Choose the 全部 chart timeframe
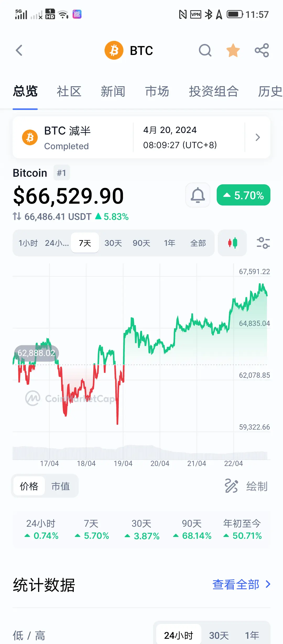This screenshot has width=283, height=644. pos(198,243)
